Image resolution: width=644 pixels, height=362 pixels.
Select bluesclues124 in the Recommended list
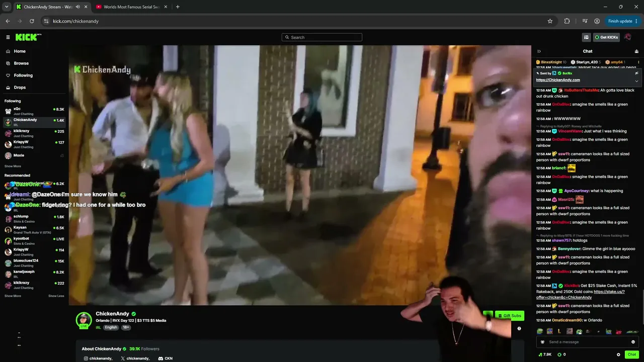[x=34, y=263]
